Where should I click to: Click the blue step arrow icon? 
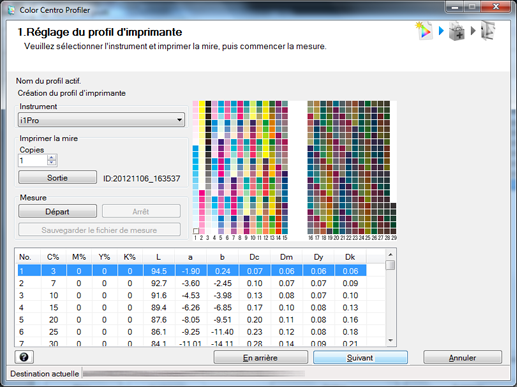[441, 31]
